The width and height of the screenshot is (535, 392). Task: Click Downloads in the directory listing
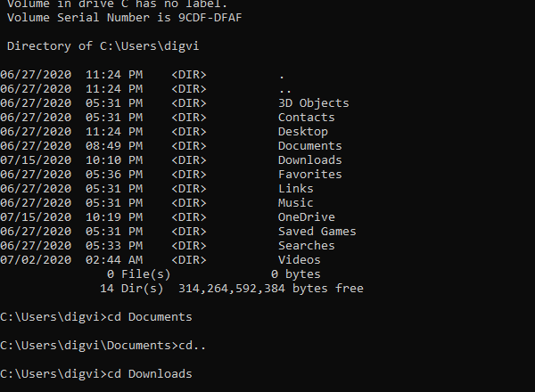pos(309,159)
